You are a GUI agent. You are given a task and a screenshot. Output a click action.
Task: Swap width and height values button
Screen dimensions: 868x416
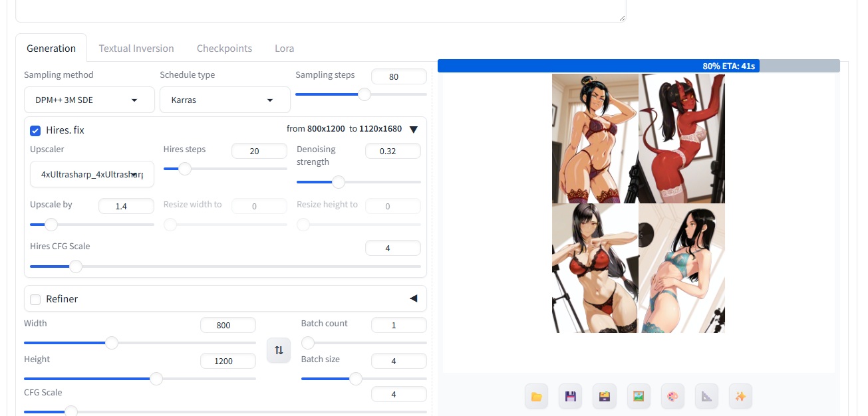coord(279,350)
